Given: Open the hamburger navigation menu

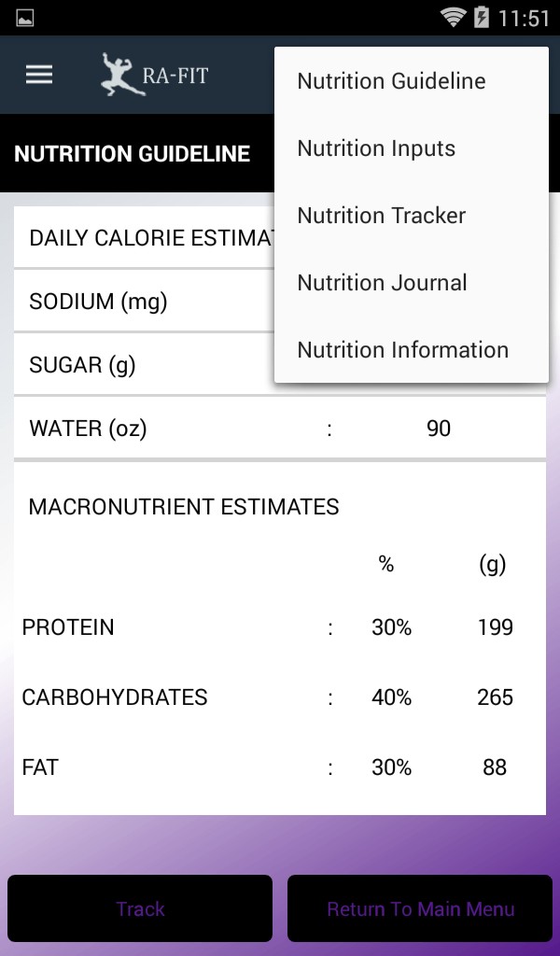Looking at the screenshot, I should click(x=39, y=76).
